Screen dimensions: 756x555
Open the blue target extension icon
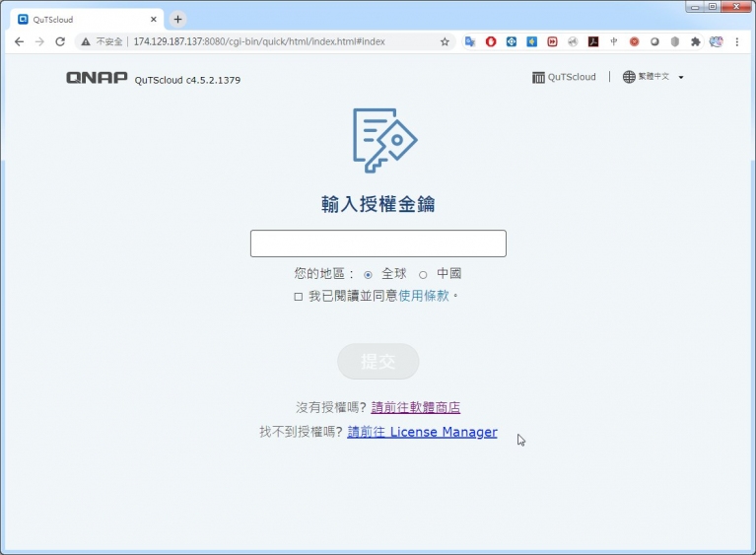[x=512, y=42]
